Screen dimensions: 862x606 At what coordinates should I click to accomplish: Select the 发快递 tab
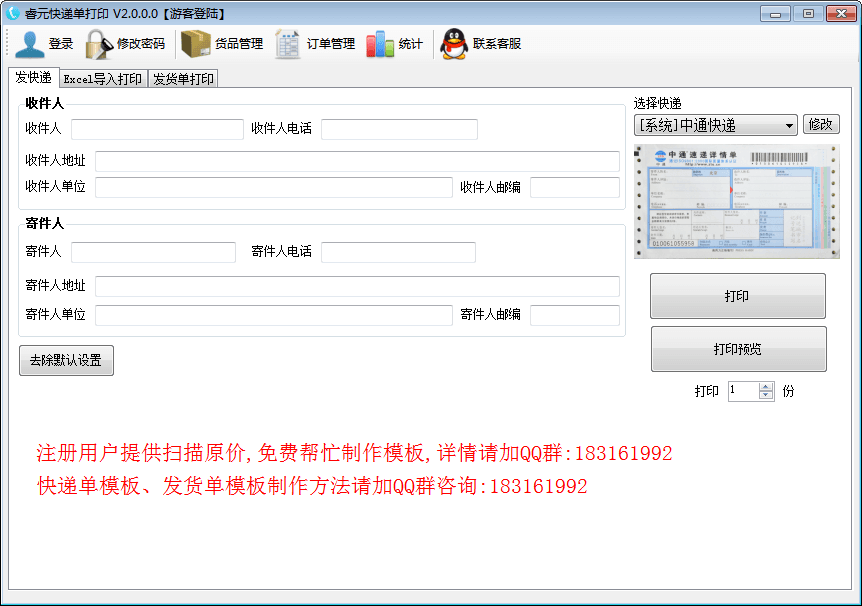click(x=33, y=78)
